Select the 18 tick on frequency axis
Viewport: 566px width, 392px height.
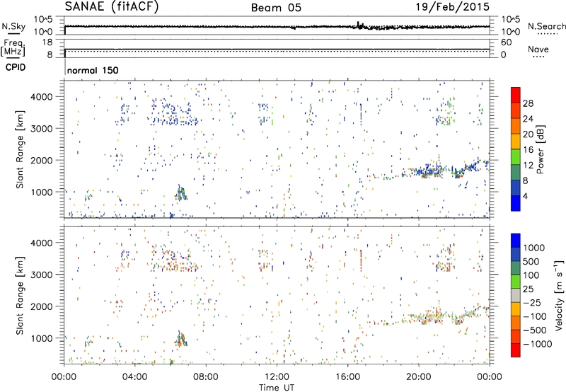click(47, 42)
